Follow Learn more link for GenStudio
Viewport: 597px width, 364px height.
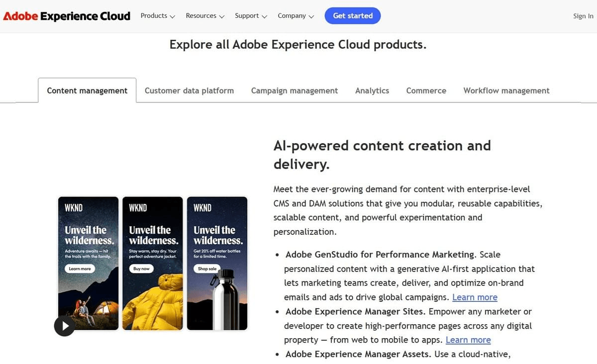475,297
